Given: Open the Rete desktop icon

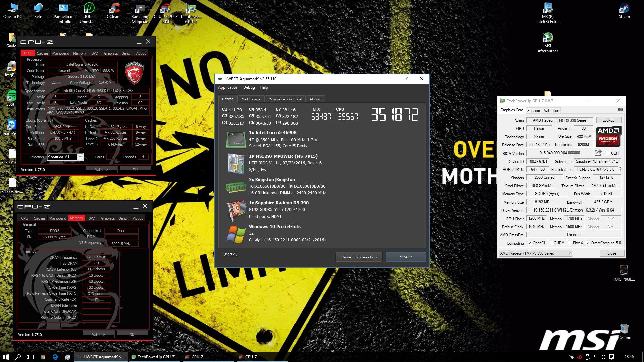Looking at the screenshot, I should click(x=38, y=11).
